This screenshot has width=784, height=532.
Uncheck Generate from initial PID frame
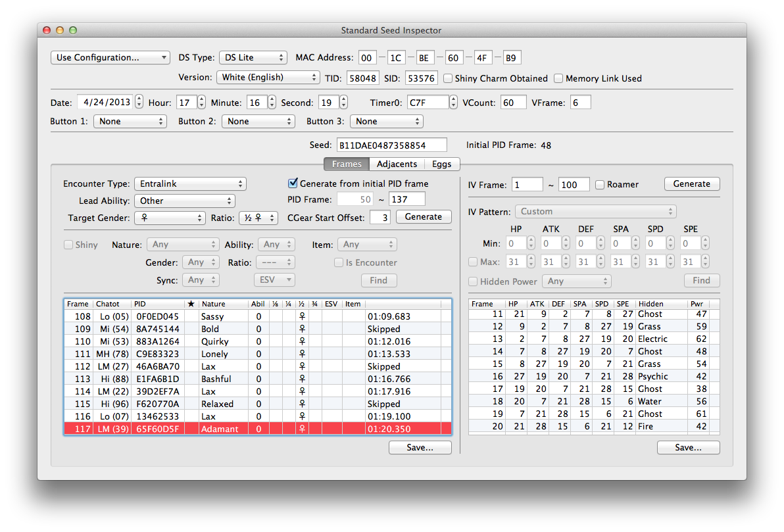pos(293,183)
